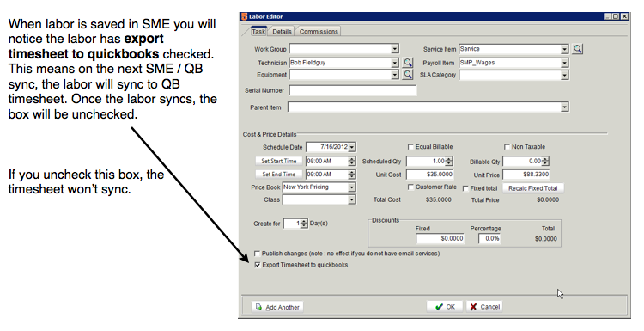Click the end time 09:00 AM spinner
The width and height of the screenshot is (644, 331).
click(x=351, y=175)
